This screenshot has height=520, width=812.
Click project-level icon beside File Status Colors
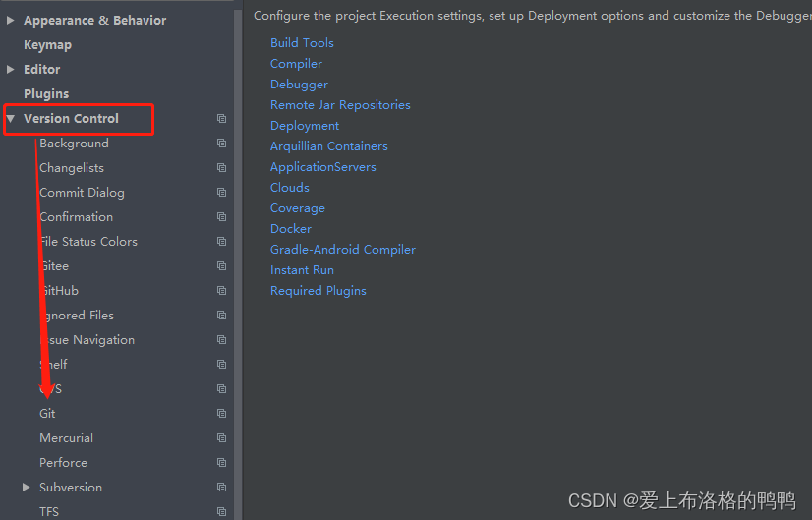coord(221,242)
